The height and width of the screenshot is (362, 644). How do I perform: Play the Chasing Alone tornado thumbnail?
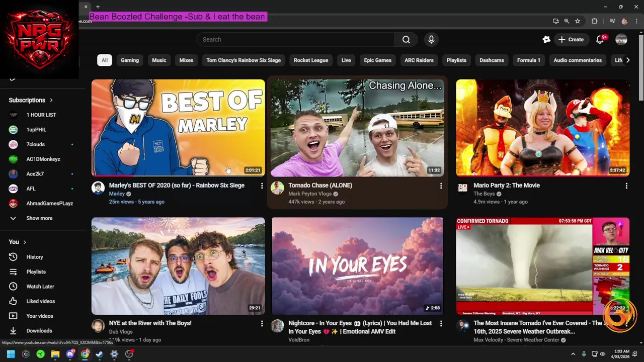click(x=357, y=128)
